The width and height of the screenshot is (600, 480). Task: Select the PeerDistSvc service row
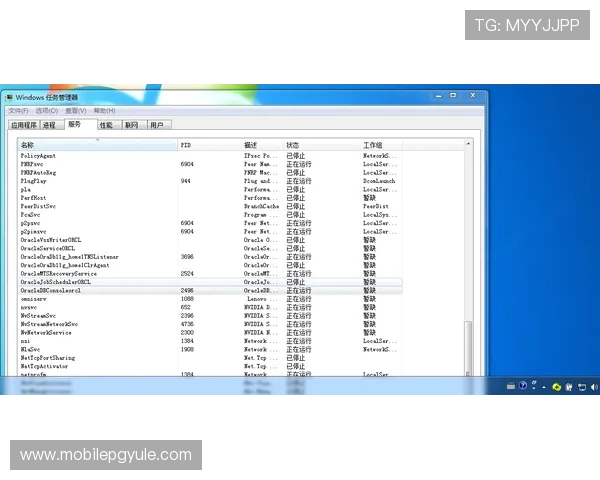click(x=210, y=206)
